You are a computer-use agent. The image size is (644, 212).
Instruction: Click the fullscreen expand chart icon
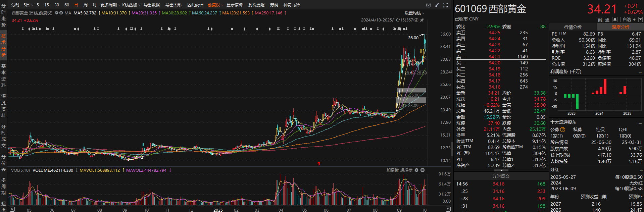pyautogui.click(x=445, y=5)
